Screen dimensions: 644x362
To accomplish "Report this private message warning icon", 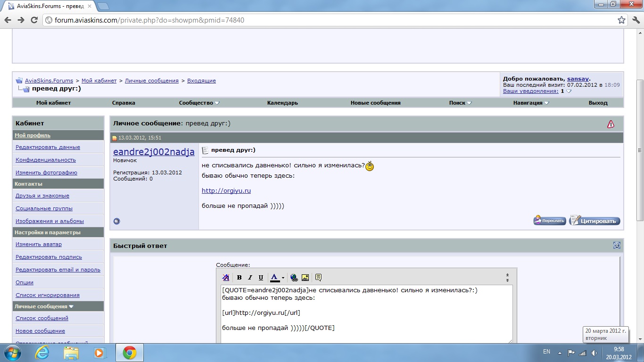I will pyautogui.click(x=611, y=124).
